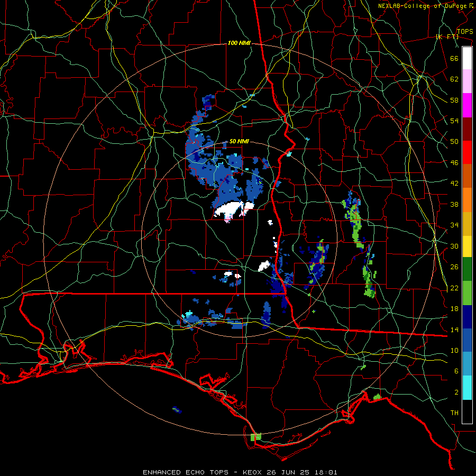Click the dark navy legend swatch
The image size is (476, 476).
coord(467,317)
